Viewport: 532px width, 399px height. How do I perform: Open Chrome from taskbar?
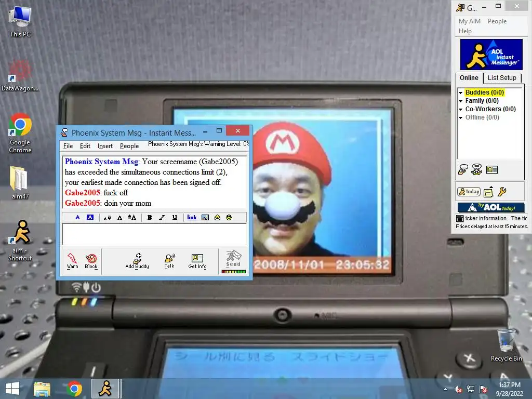point(74,389)
